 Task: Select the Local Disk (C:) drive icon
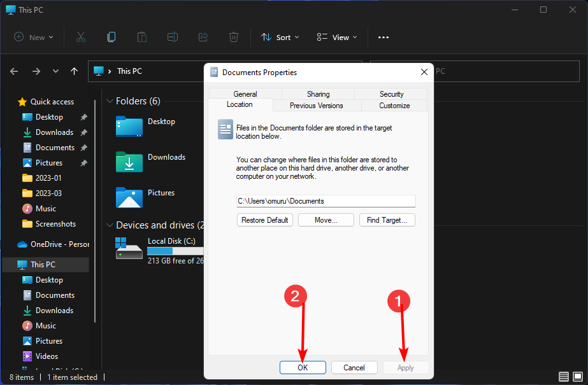point(129,248)
